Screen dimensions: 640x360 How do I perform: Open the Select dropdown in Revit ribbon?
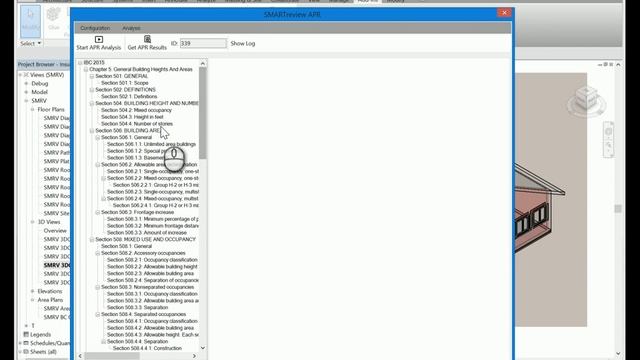click(31, 43)
